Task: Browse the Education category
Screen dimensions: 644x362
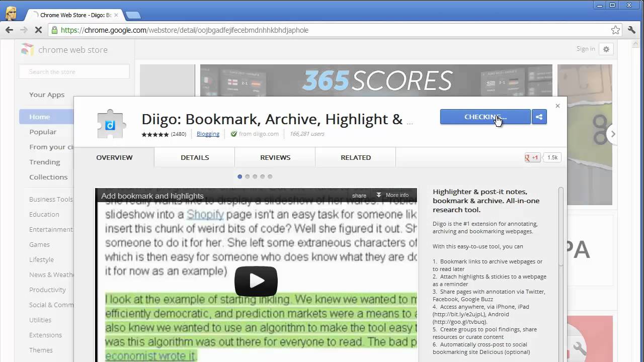Action: (x=44, y=214)
